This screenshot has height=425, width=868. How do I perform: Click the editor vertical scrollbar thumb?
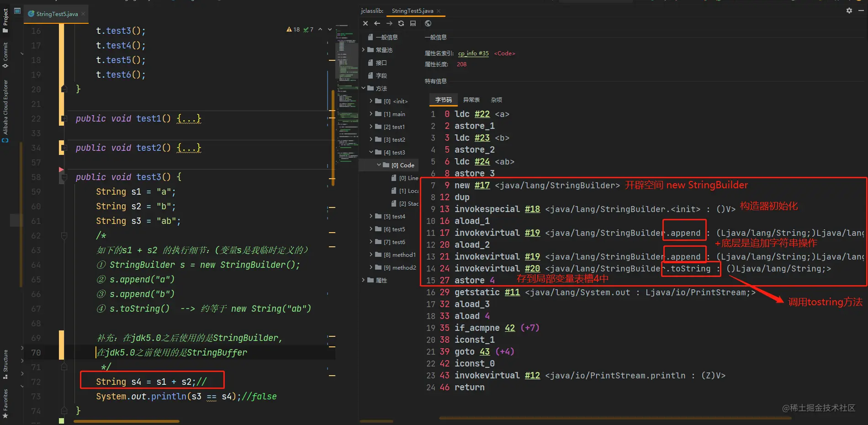pyautogui.click(x=333, y=137)
